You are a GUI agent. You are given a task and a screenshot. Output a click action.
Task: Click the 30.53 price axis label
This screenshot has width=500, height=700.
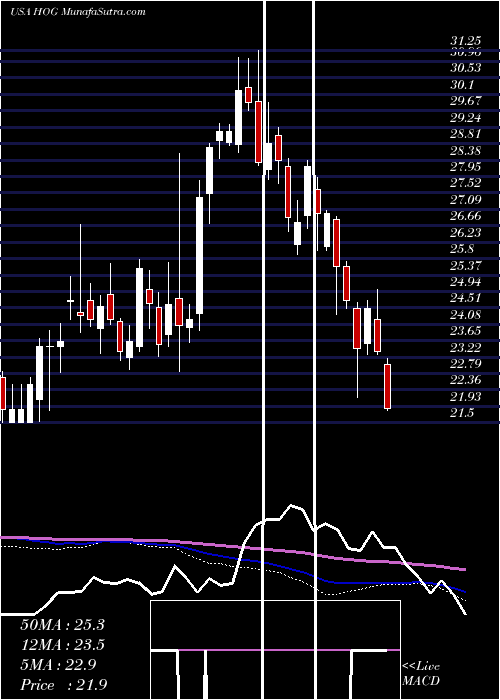point(466,68)
